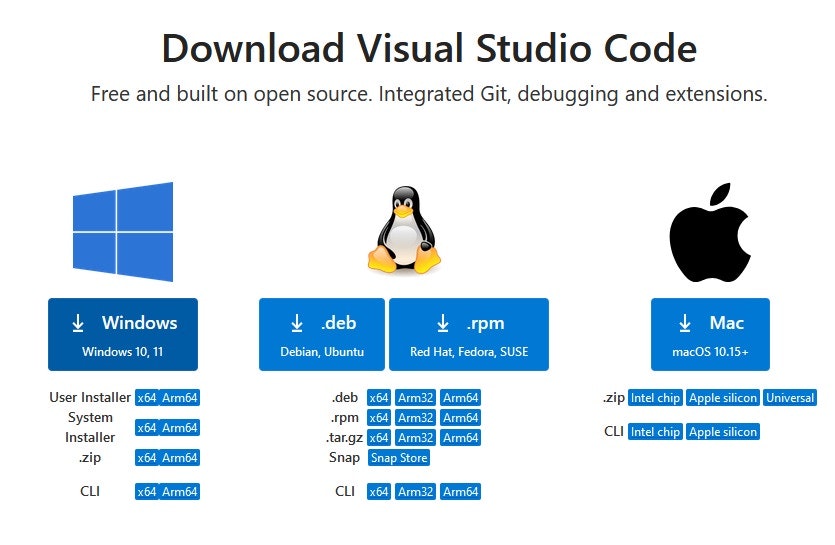This screenshot has height=545, width=835.
Task: Get Linux .rpm Arm32 package
Action: (x=415, y=418)
